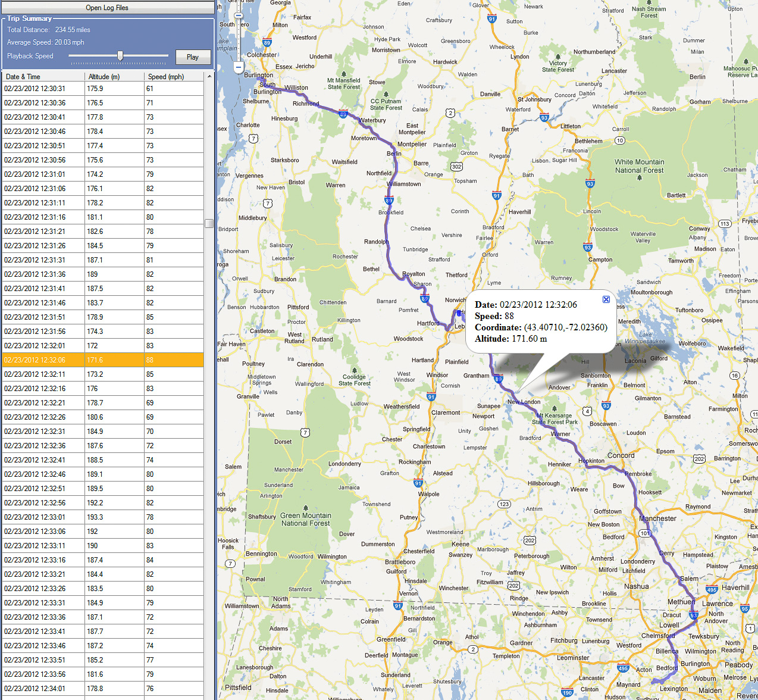Click the Coolidge State Forest tree icon
Viewport: 758px width, 700px height.
355,370
